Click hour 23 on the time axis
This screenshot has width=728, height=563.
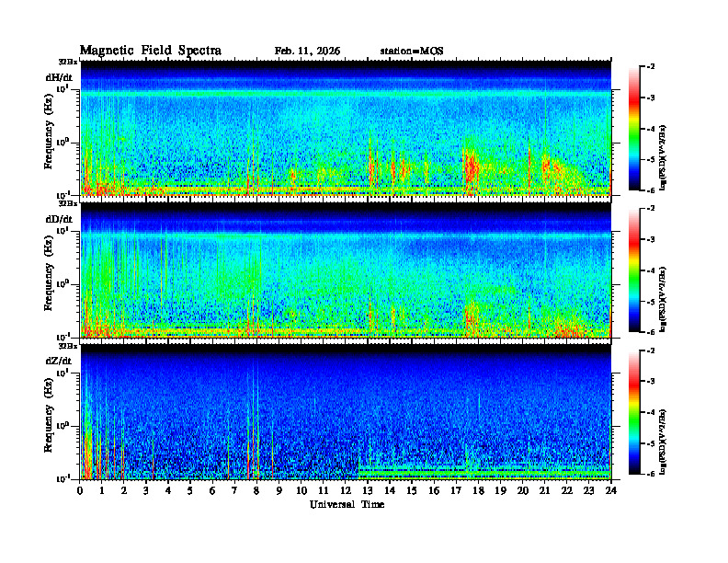pyautogui.click(x=588, y=490)
